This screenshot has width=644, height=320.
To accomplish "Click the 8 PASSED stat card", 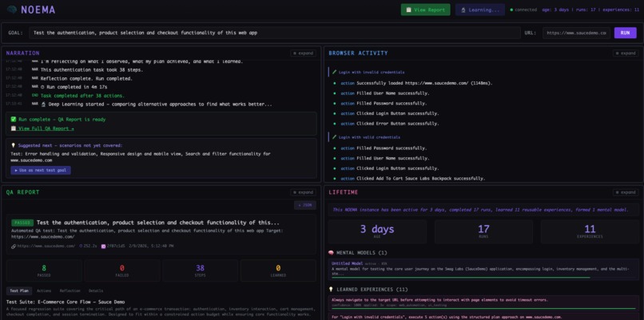I will pyautogui.click(x=44, y=271).
